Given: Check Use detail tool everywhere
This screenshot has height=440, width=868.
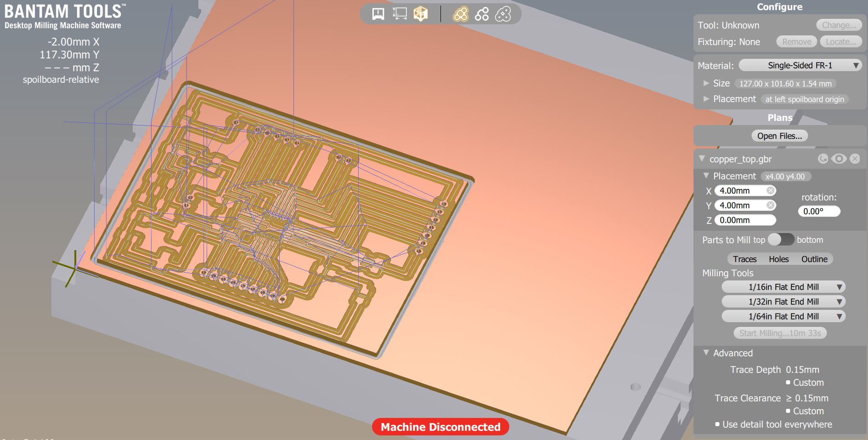Looking at the screenshot, I should tap(717, 424).
